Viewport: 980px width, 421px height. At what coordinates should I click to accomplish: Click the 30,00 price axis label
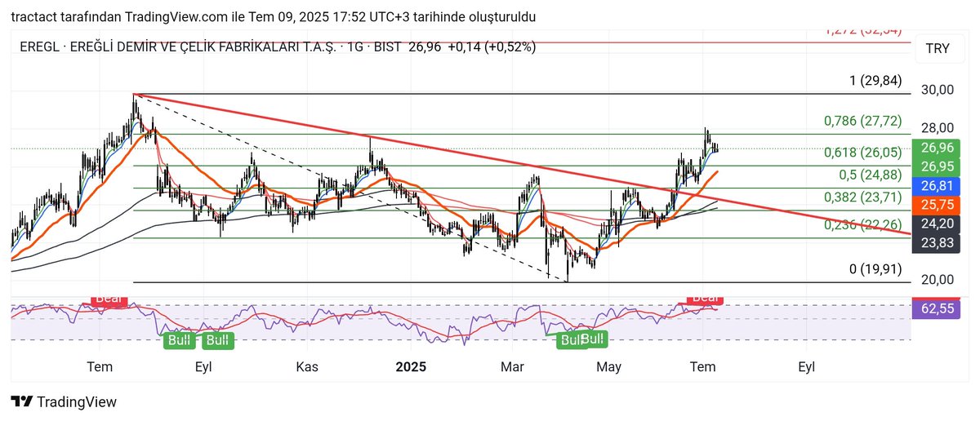tap(937, 90)
